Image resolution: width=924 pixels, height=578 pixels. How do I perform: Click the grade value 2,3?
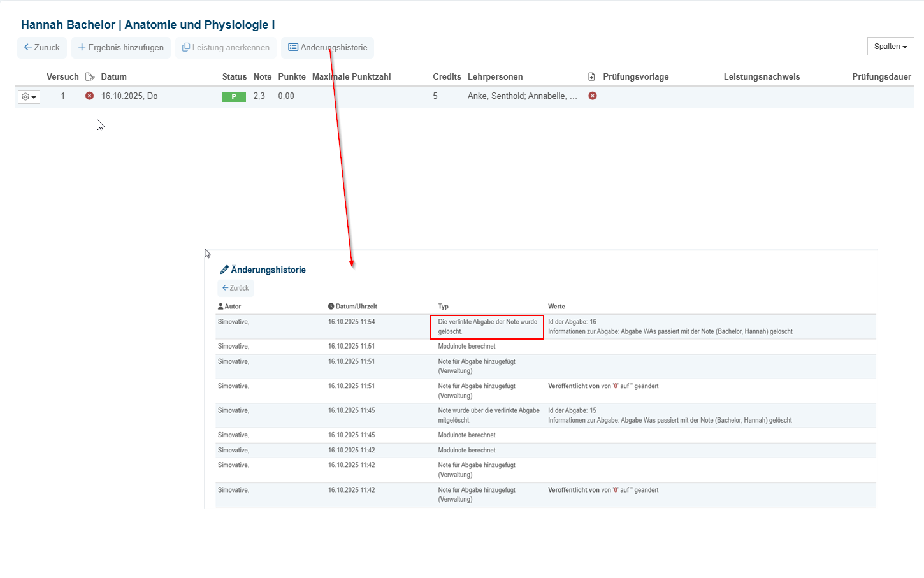[x=259, y=96]
